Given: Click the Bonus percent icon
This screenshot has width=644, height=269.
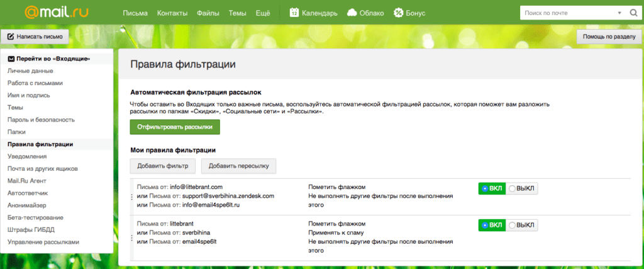Looking at the screenshot, I should click(x=399, y=13).
